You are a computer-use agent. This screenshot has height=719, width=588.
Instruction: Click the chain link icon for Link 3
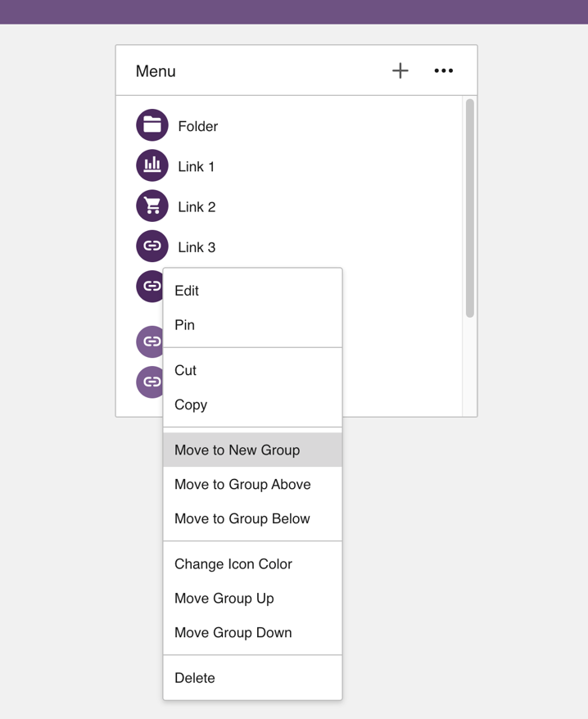click(x=152, y=246)
